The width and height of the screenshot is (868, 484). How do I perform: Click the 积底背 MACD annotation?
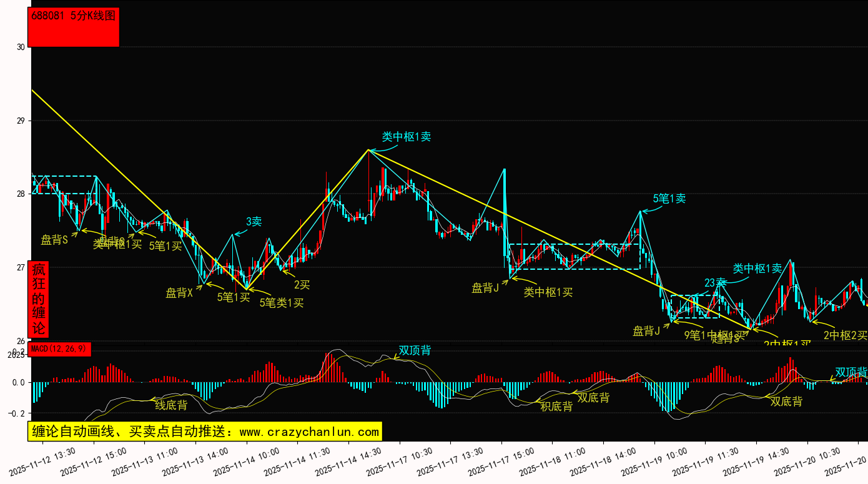[x=556, y=407]
